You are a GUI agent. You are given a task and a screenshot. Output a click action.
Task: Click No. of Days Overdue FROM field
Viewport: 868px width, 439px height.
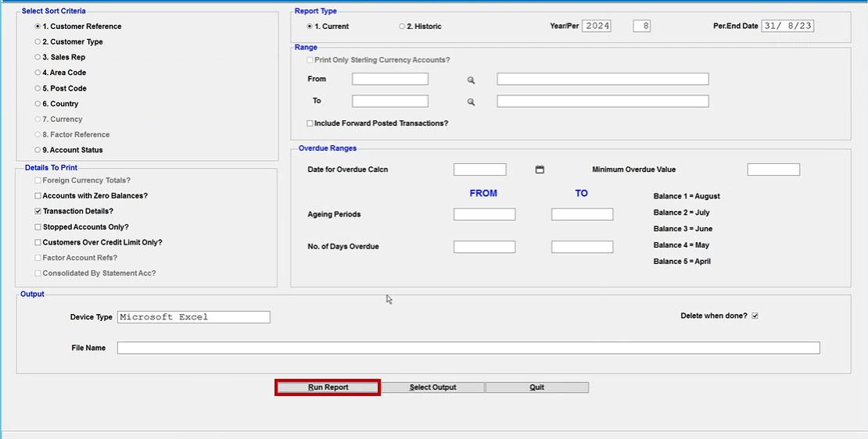(484, 247)
